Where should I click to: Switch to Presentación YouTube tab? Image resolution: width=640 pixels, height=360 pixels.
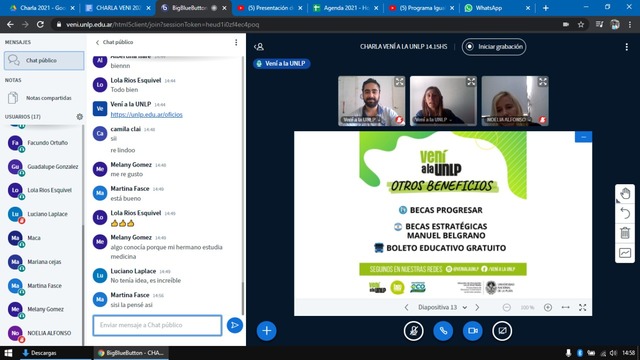(269, 8)
